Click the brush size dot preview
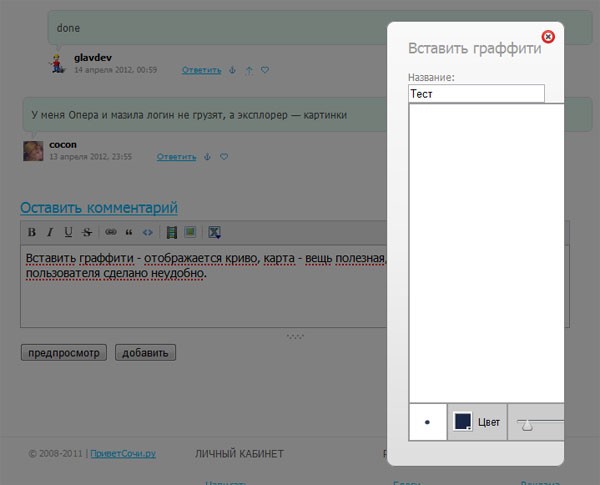 pos(428,422)
